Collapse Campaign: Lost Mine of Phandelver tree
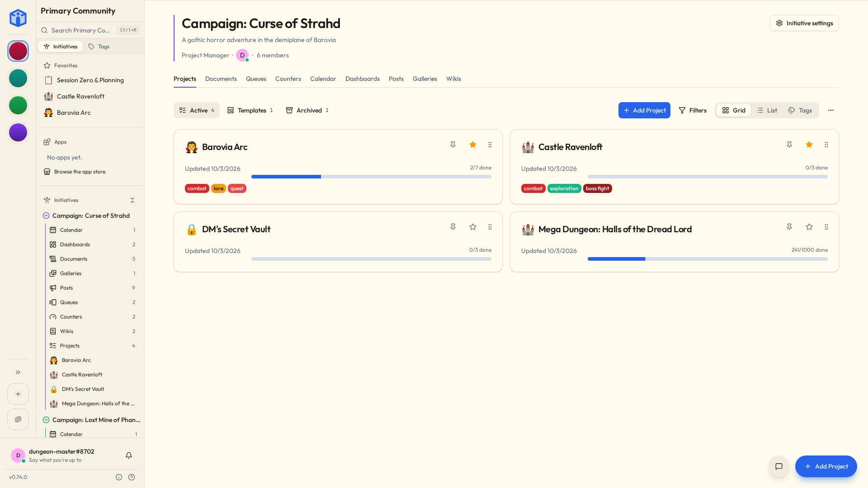Screen dimensions: 868x488 46,420
